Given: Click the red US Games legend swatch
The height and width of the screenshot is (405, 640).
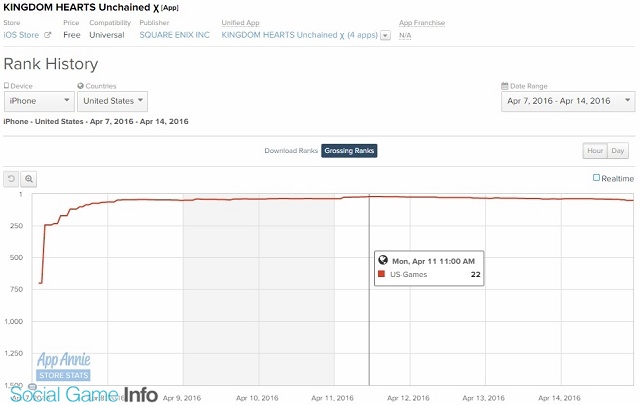Looking at the screenshot, I should click(381, 273).
